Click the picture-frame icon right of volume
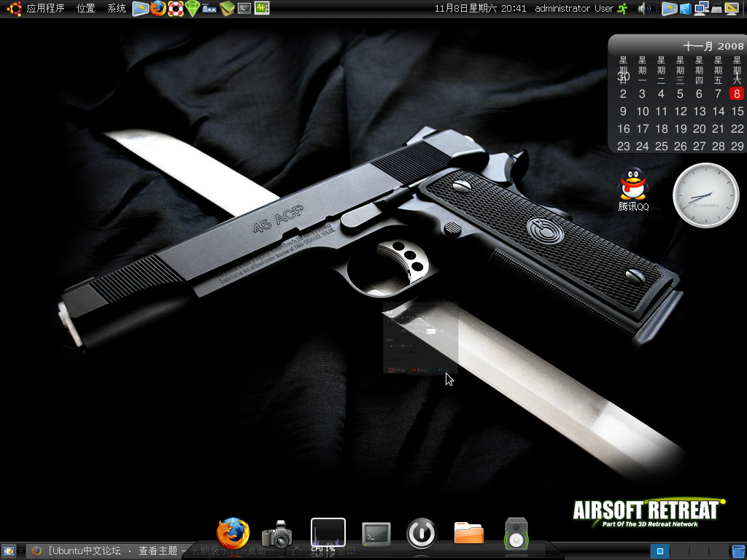The image size is (747, 560). click(x=670, y=9)
